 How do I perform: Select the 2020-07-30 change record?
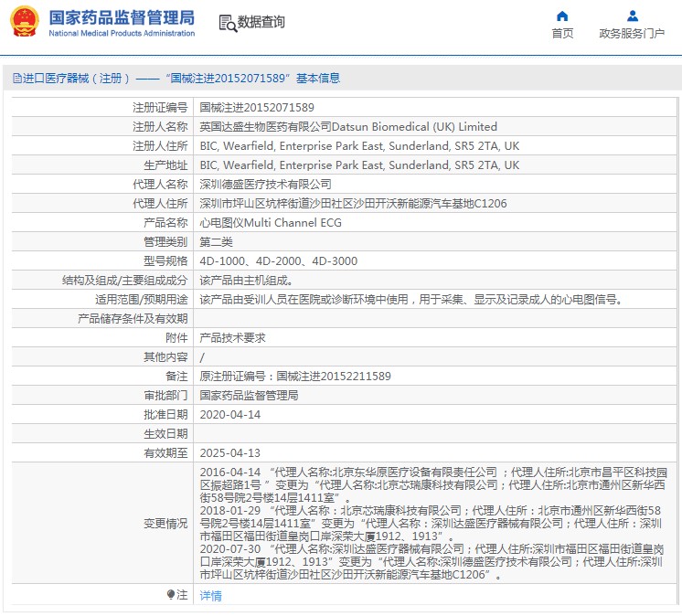point(432,562)
